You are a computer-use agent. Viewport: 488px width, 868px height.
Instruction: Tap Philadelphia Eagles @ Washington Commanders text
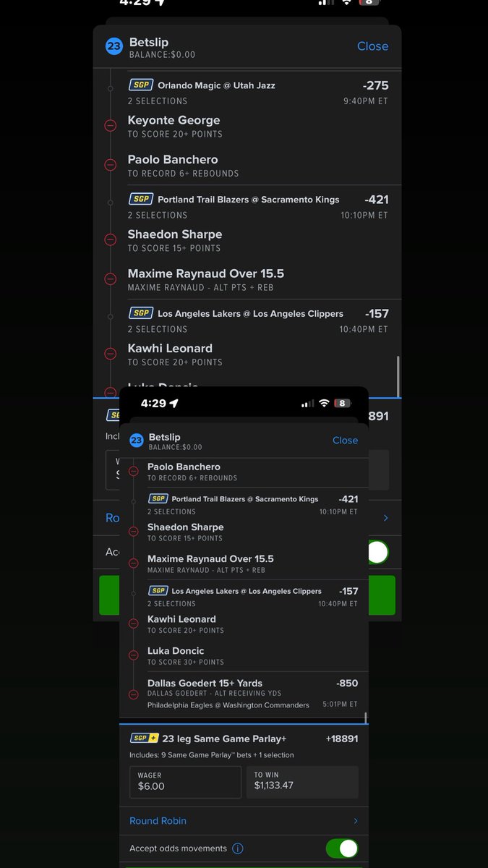pos(228,705)
